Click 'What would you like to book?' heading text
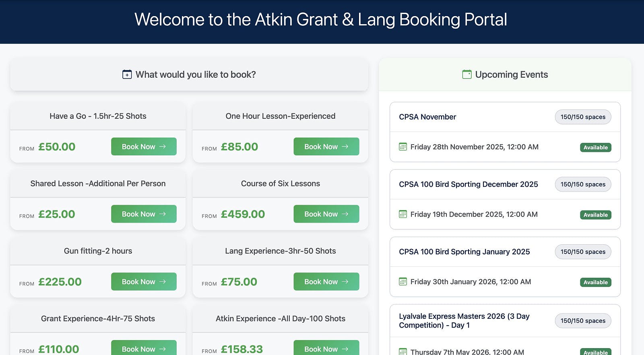This screenshot has width=644, height=355. (x=196, y=74)
